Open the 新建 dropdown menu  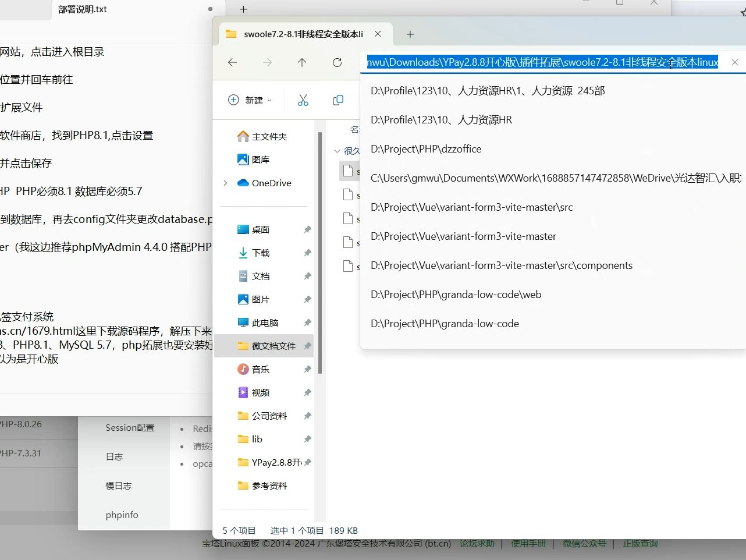pos(250,100)
